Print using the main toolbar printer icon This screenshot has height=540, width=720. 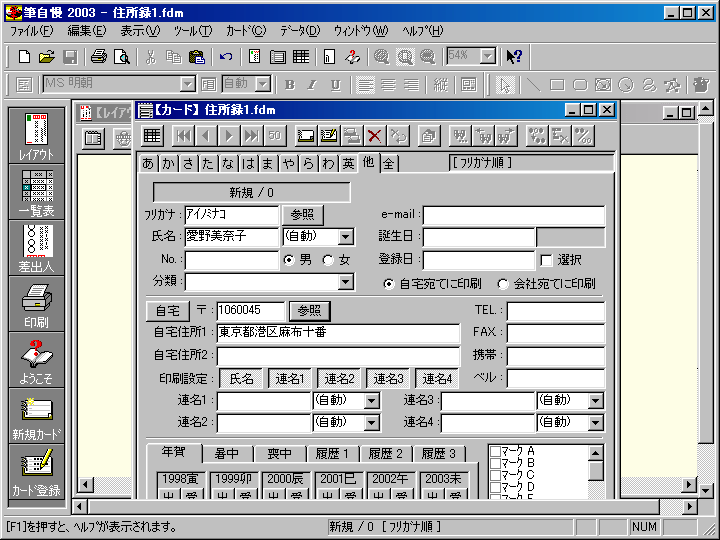tap(99, 56)
